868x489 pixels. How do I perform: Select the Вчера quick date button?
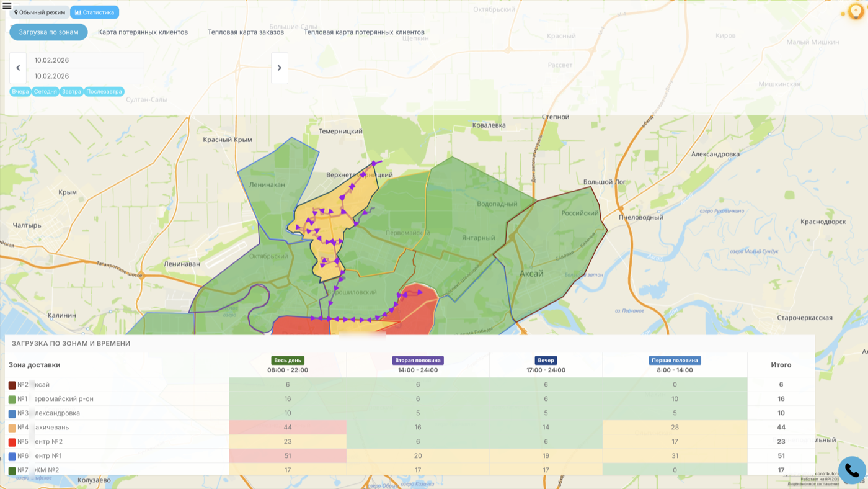20,92
